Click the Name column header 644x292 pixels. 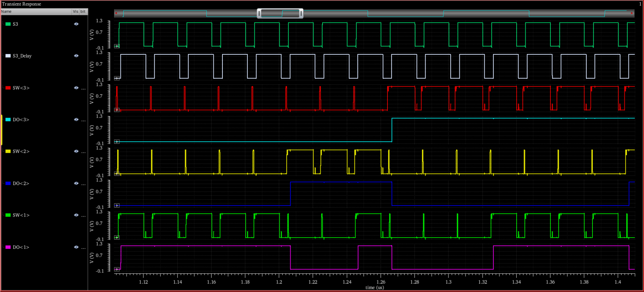click(x=36, y=12)
